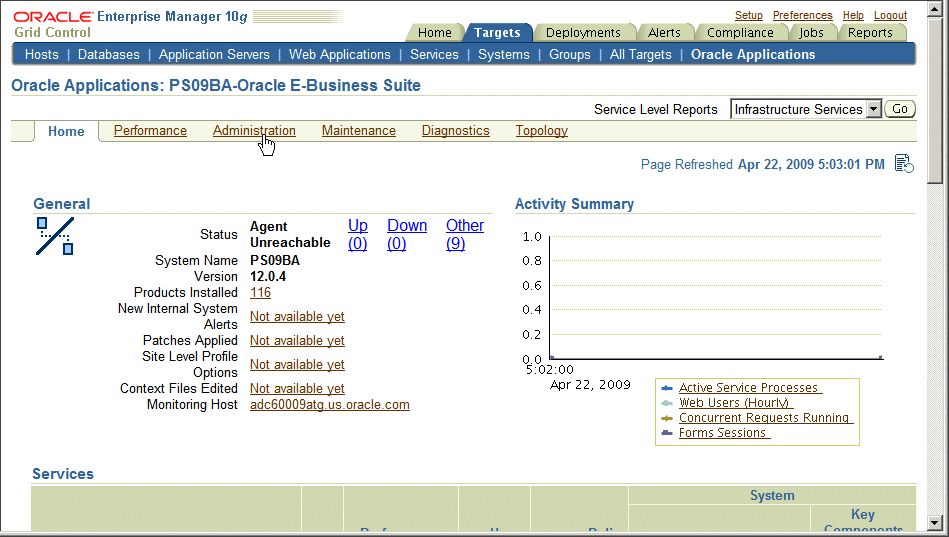Viewport: 949px width, 537px height.
Task: Click Not available yet for Site Level Profile
Action: pos(297,364)
